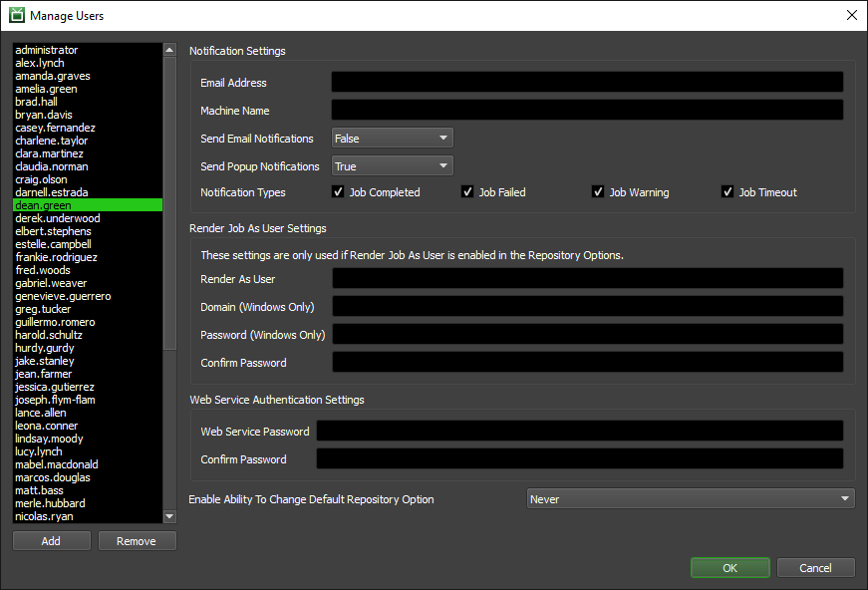Click the user list scroll up arrow
Screen dimensions: 868x590
(x=170, y=50)
